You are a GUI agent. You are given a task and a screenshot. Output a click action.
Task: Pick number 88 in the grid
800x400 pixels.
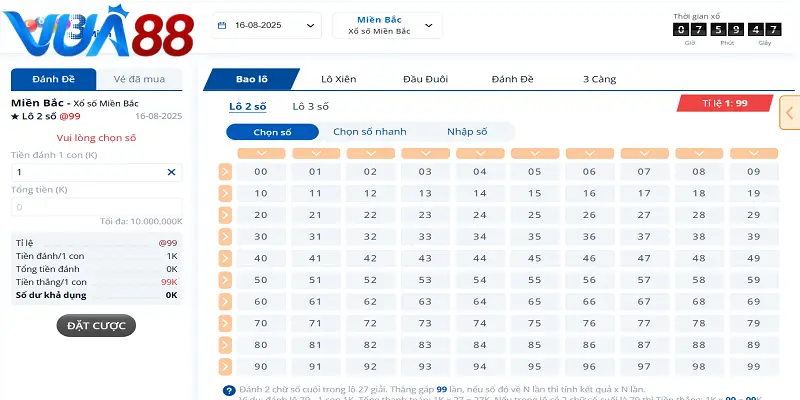pos(699,344)
